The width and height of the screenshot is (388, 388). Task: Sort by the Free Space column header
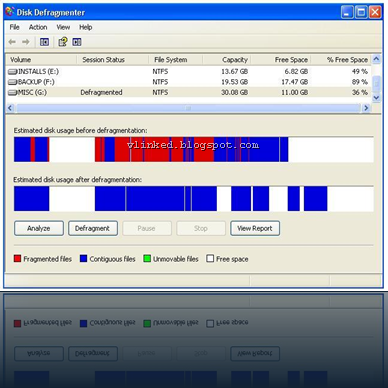click(x=281, y=60)
